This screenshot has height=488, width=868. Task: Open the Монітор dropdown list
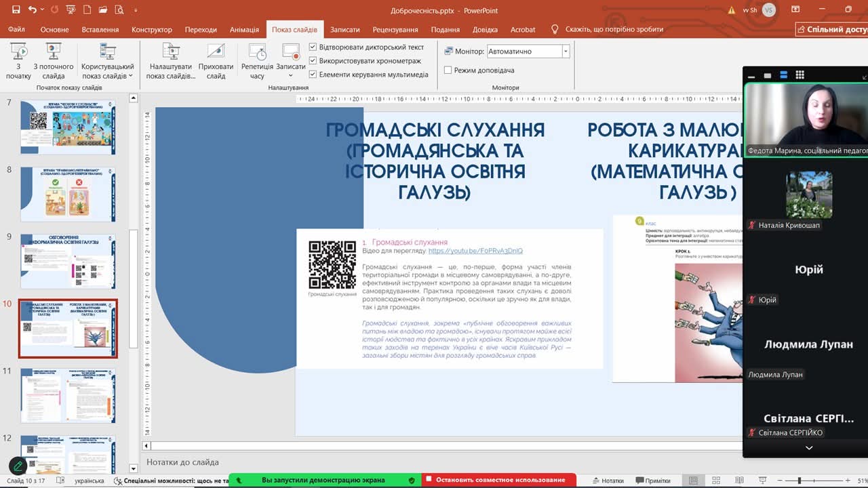566,52
